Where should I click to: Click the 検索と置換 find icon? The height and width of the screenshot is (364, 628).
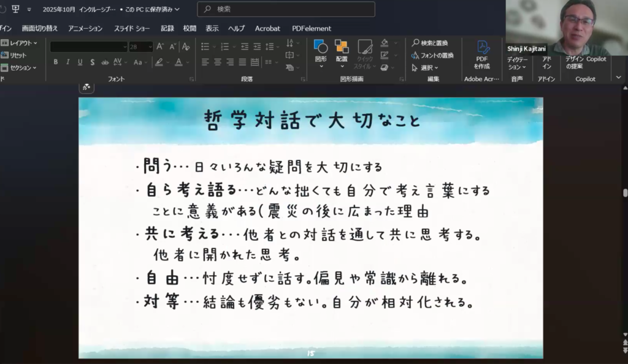pos(430,43)
